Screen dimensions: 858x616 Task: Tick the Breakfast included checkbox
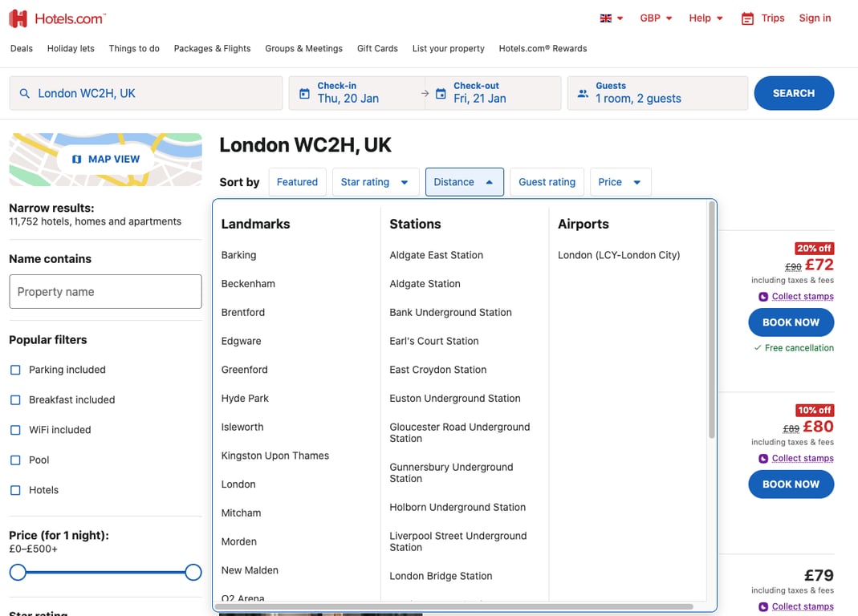click(x=15, y=400)
